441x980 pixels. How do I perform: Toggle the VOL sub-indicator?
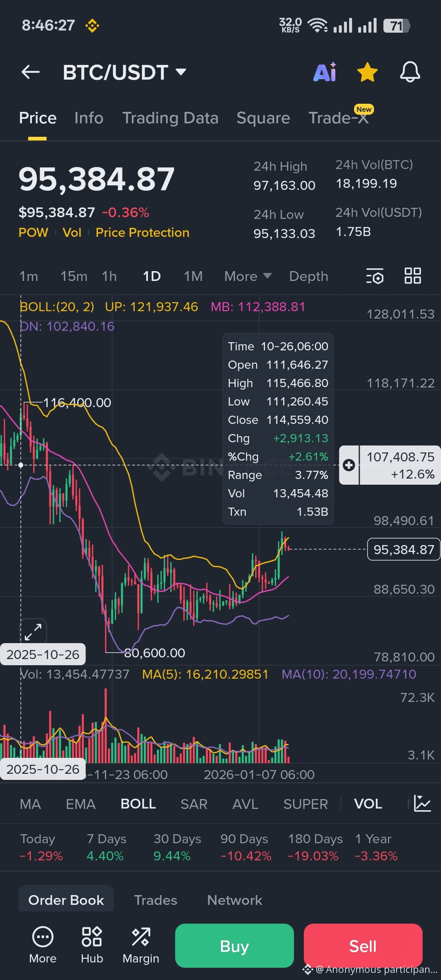tap(368, 804)
